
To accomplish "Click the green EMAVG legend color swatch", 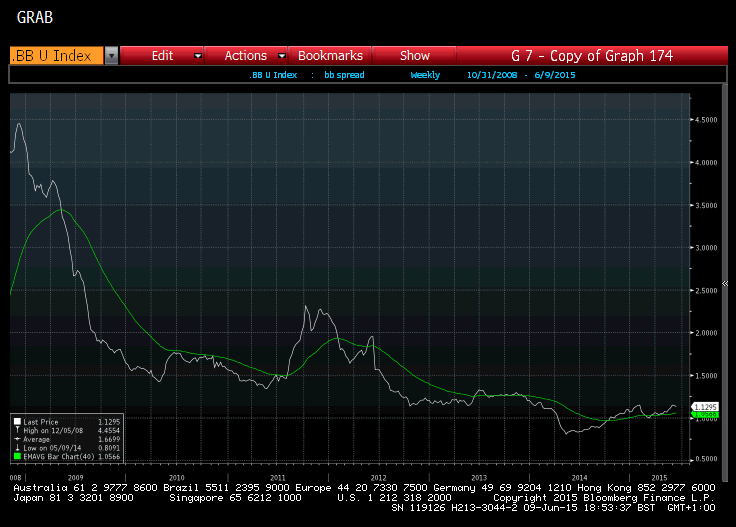I will coord(17,456).
